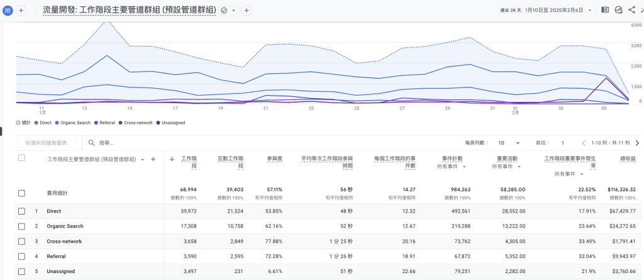The width and height of the screenshot is (644, 280).
Task: Open the rows per page dropdown showing 10
Action: tap(509, 143)
